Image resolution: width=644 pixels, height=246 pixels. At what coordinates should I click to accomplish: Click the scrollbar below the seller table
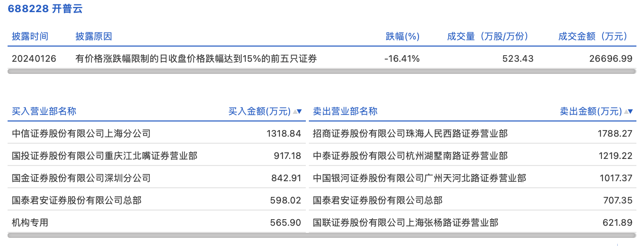point(472,235)
